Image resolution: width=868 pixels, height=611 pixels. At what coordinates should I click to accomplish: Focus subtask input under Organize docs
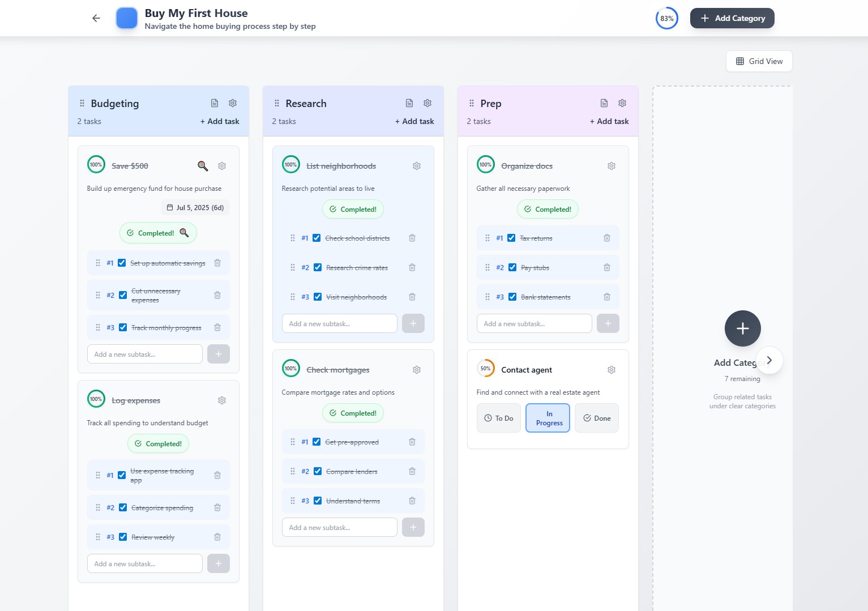535,323
